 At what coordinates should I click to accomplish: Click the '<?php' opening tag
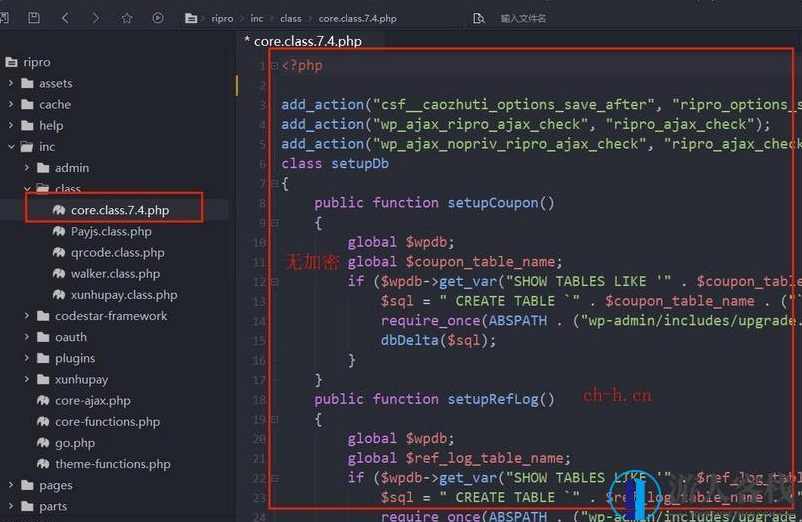click(302, 65)
